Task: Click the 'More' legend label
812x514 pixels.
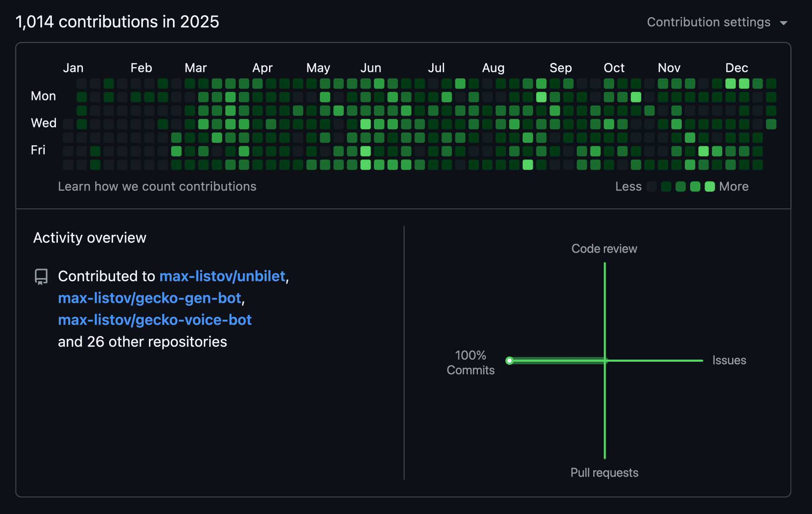Action: coord(734,187)
